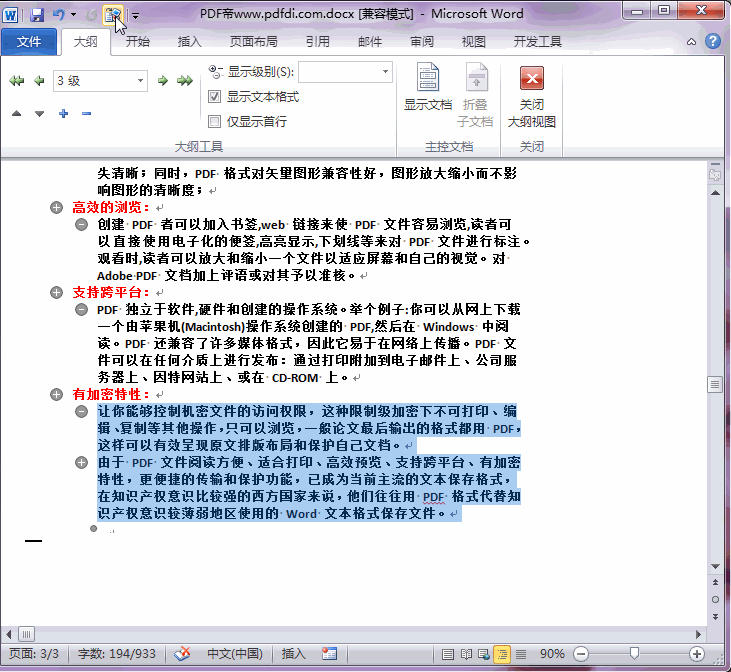Open Customize Quick Access Toolbar dropdown
Viewport: 731px width, 672px height.
(x=135, y=16)
